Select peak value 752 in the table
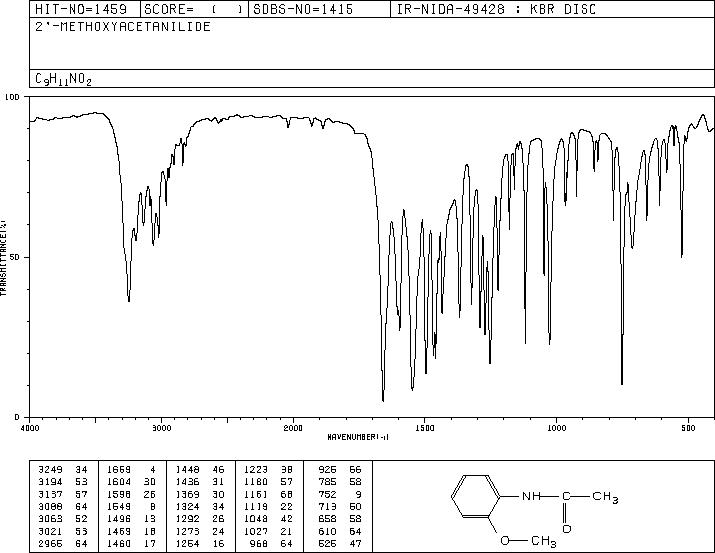 [x=327, y=494]
